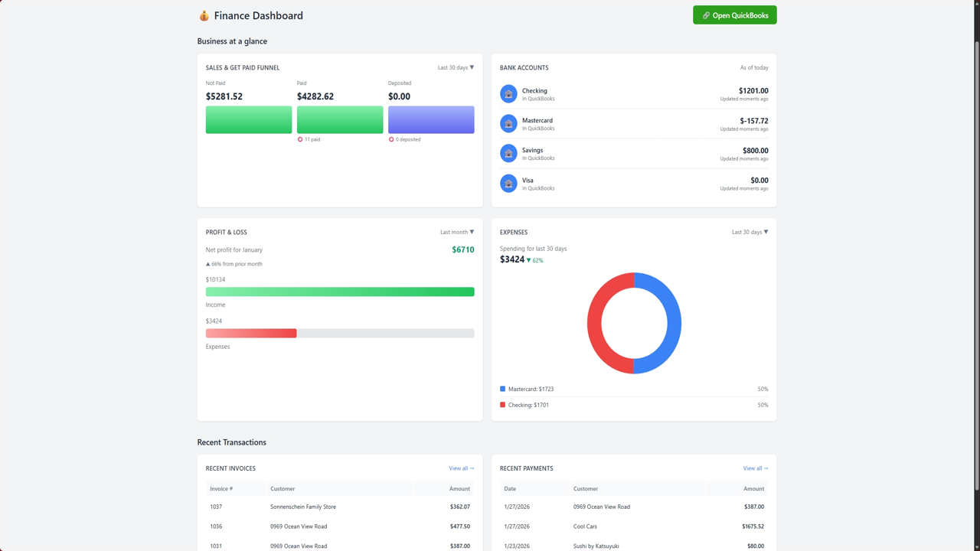Click "Cool Cars" in Recent Payments
The width and height of the screenshot is (980, 551).
click(x=586, y=527)
